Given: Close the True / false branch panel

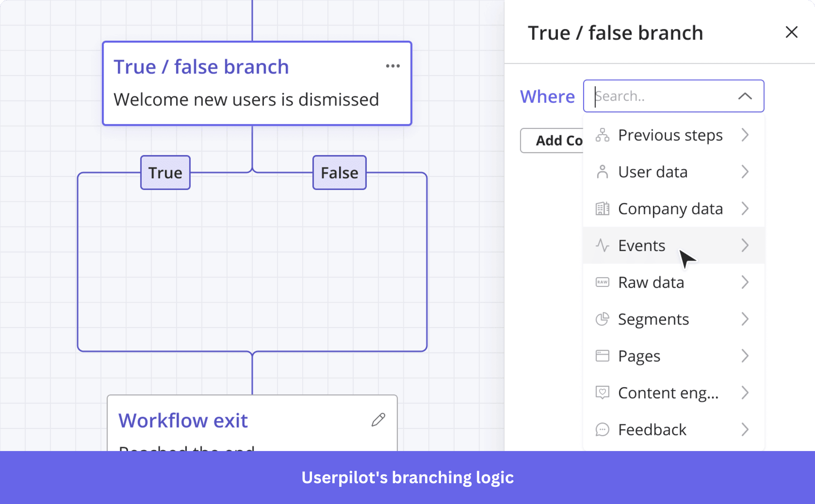Looking at the screenshot, I should [791, 32].
